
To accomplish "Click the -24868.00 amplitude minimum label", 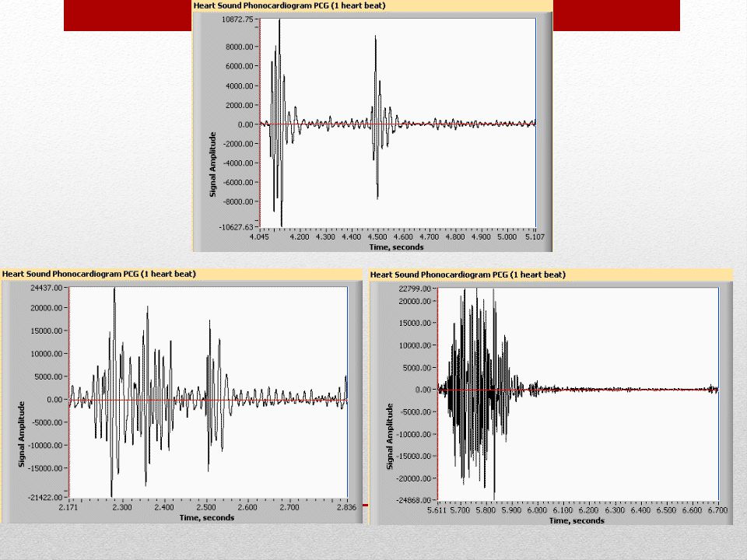I will [x=413, y=500].
